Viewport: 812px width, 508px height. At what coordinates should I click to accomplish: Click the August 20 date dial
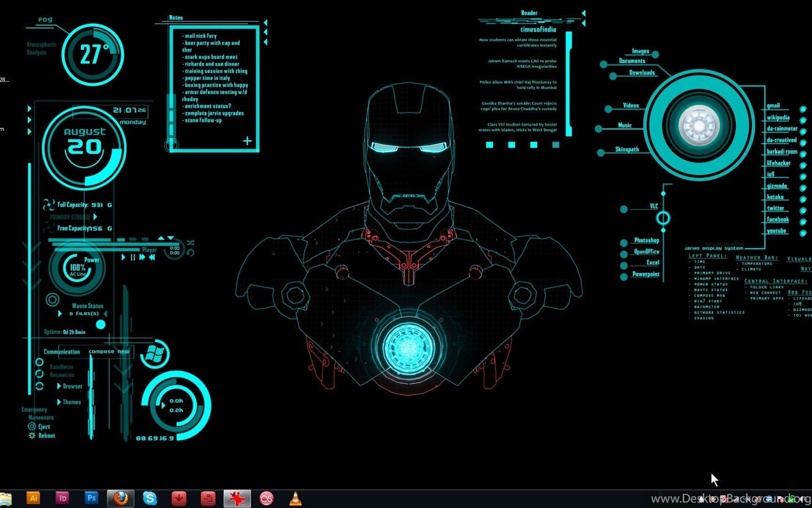pyautogui.click(x=84, y=148)
